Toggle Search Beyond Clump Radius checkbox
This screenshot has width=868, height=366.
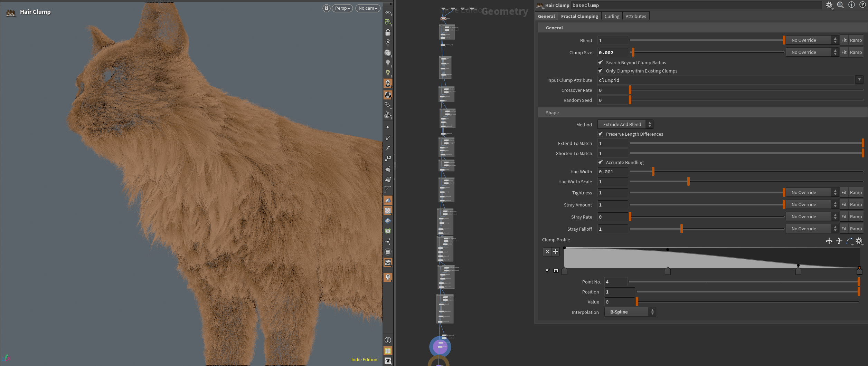pos(601,62)
